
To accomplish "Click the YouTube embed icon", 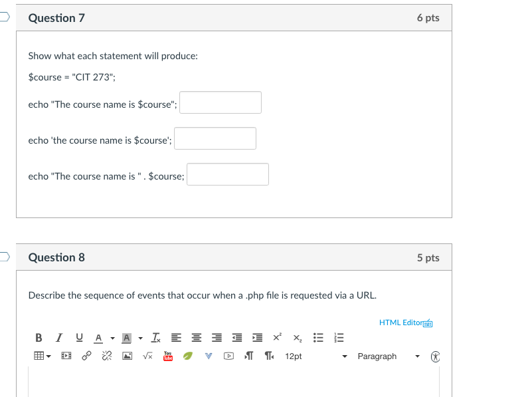I will 168,356.
